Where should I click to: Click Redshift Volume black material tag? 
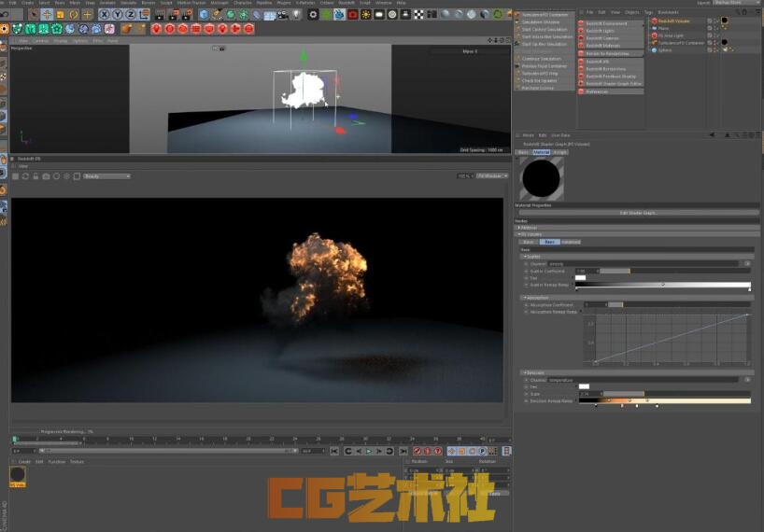[725, 21]
